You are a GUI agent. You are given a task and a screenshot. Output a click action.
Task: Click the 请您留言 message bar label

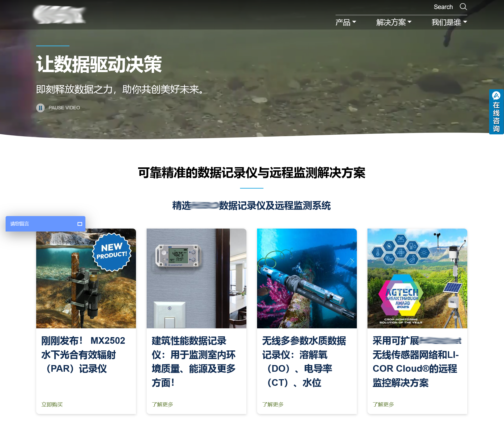point(19,224)
